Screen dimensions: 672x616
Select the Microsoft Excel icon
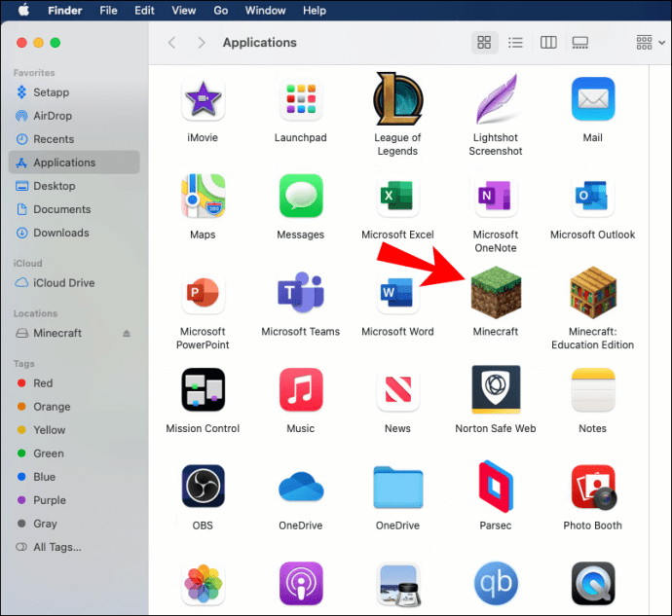(397, 196)
